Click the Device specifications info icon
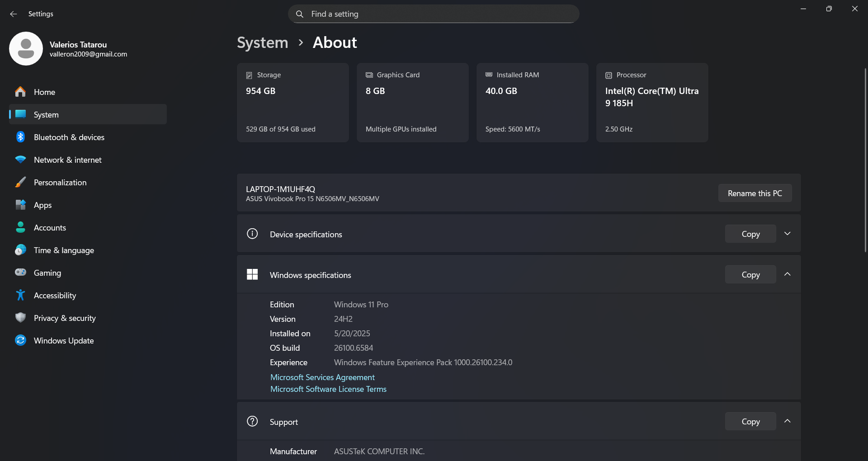The height and width of the screenshot is (461, 868). (252, 234)
